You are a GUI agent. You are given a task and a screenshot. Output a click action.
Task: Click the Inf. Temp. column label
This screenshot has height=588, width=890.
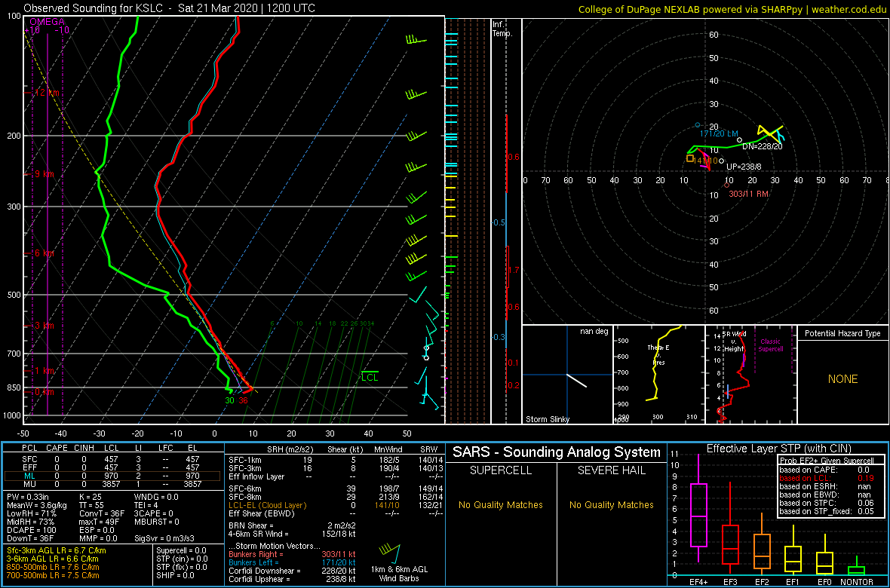pos(502,29)
